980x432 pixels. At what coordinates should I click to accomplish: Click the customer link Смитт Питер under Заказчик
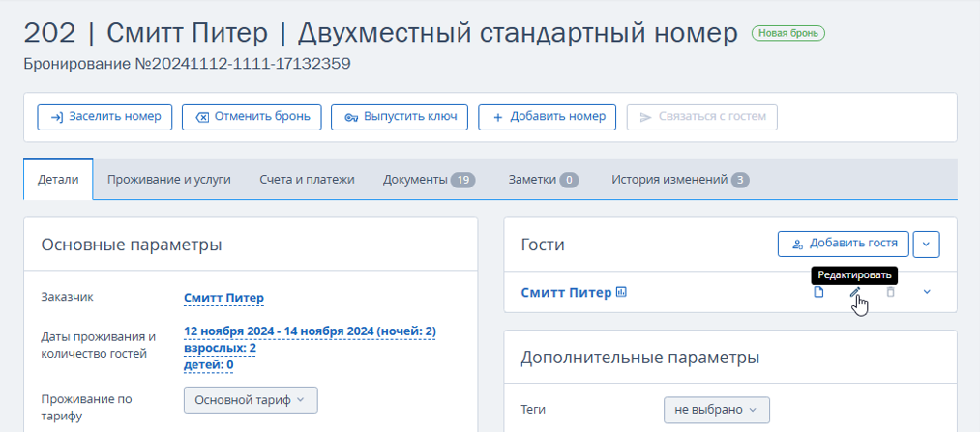pos(223,298)
